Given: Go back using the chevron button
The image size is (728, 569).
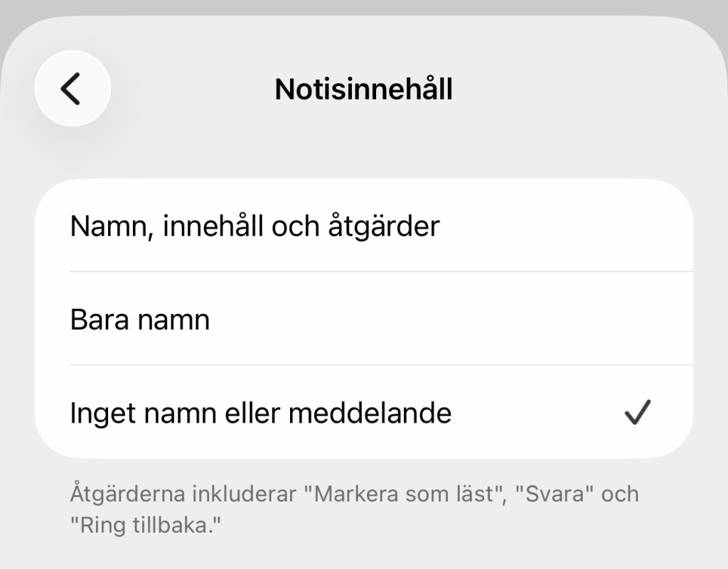Looking at the screenshot, I should 72,89.
